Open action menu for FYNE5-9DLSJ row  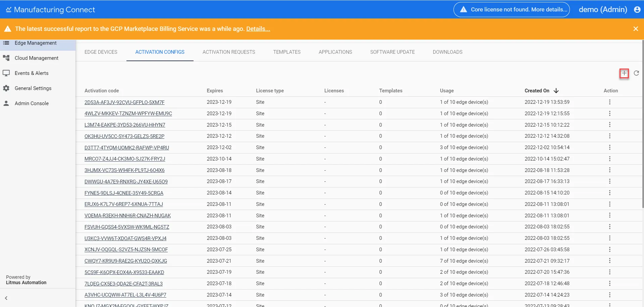pyautogui.click(x=609, y=193)
